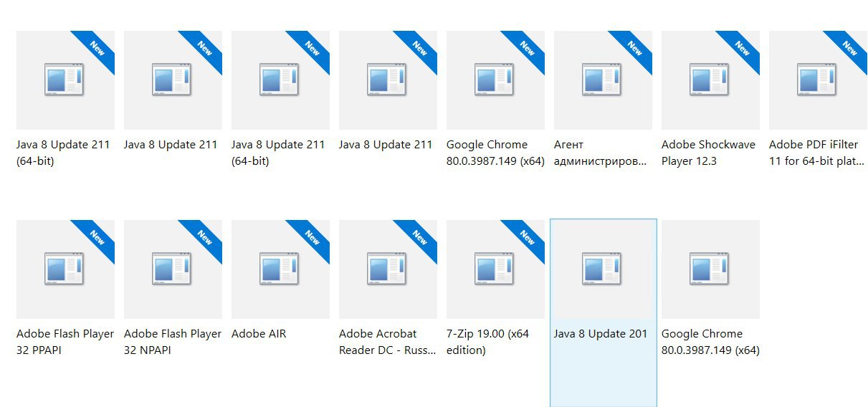Click the "Adobe Flash Player 32 PPAPI" label
Image resolution: width=868 pixels, height=407 pixels.
(65, 342)
